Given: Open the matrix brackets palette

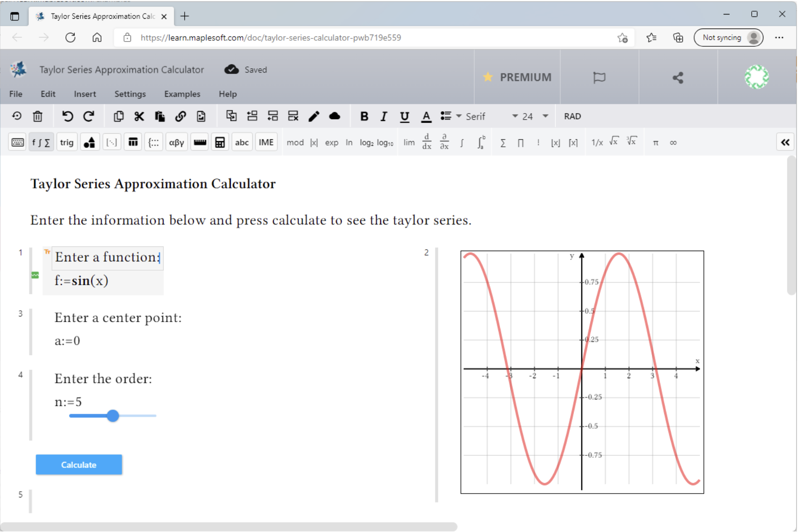Looking at the screenshot, I should [x=112, y=143].
